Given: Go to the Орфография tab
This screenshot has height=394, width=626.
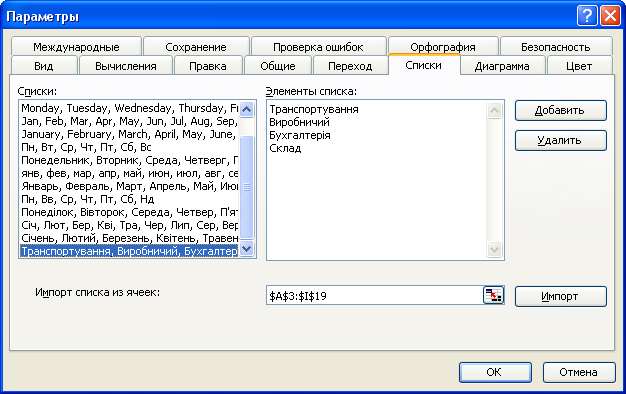Looking at the screenshot, I should tap(443, 47).
